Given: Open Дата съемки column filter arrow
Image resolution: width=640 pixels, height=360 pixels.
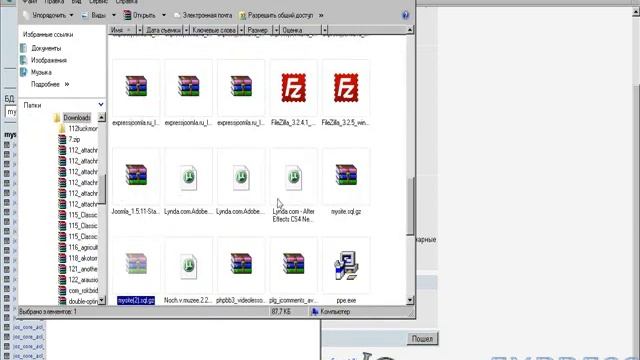Looking at the screenshot, I should coord(186,30).
